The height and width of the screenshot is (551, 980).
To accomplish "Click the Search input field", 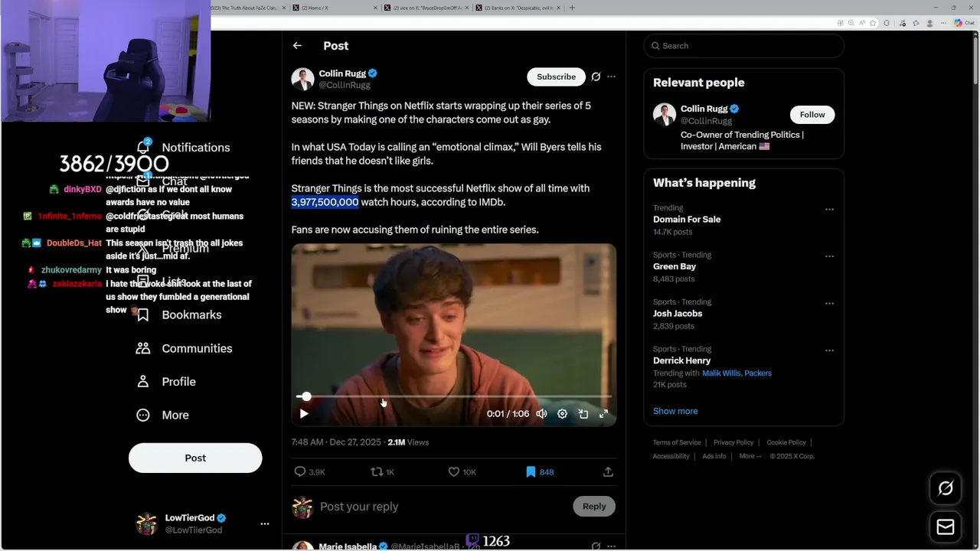I will (x=744, y=46).
